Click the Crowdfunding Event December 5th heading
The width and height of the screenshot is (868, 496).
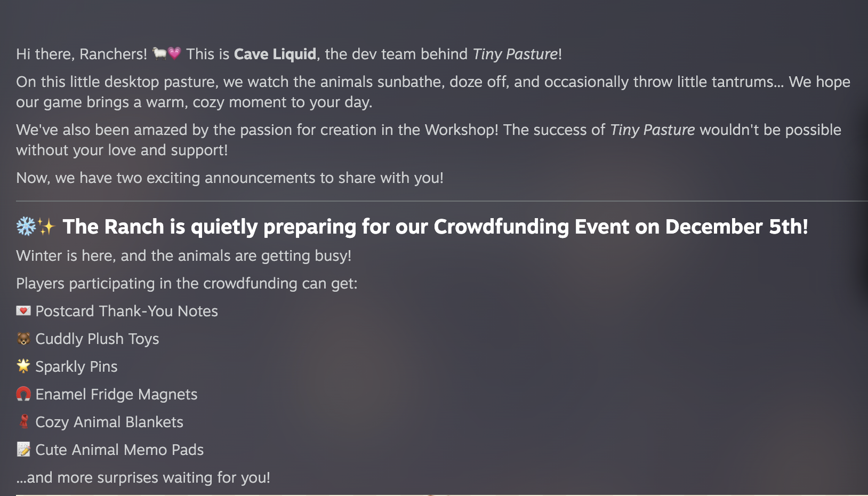click(x=435, y=227)
